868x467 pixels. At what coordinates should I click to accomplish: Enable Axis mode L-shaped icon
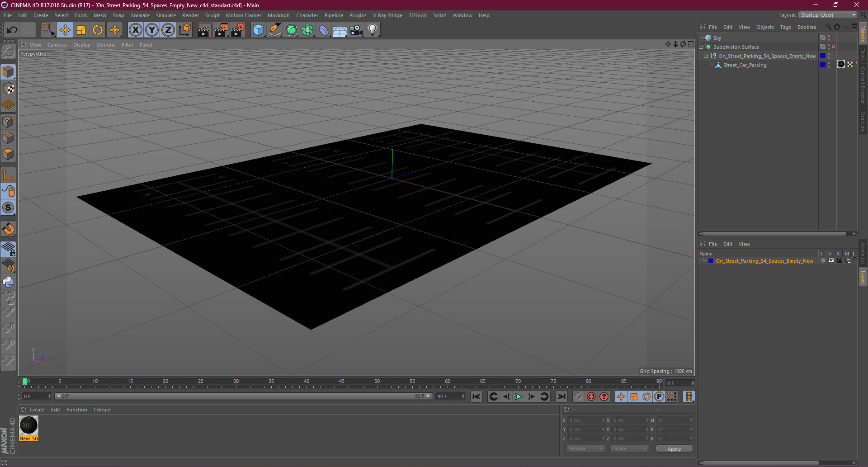pos(8,175)
